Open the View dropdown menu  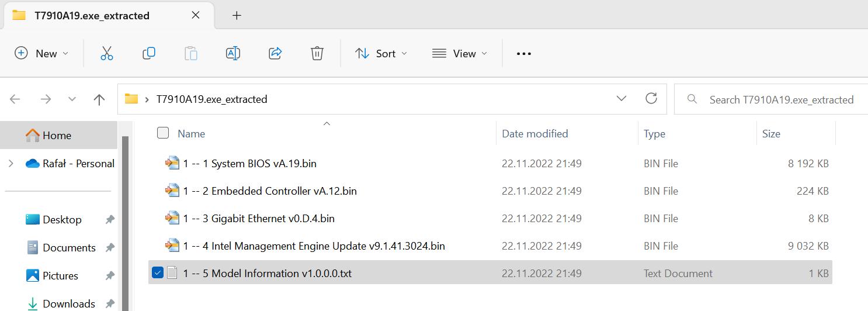coord(459,53)
